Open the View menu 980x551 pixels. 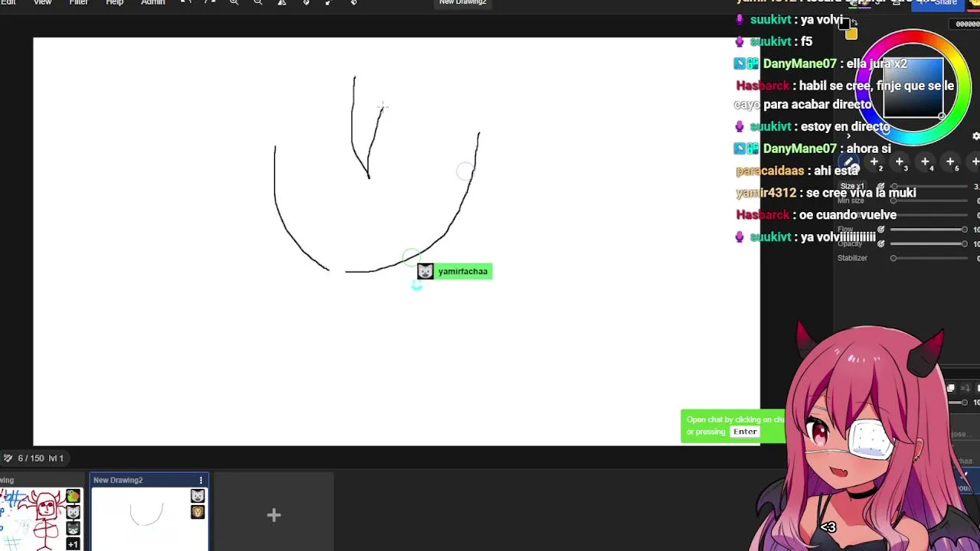[42, 2]
